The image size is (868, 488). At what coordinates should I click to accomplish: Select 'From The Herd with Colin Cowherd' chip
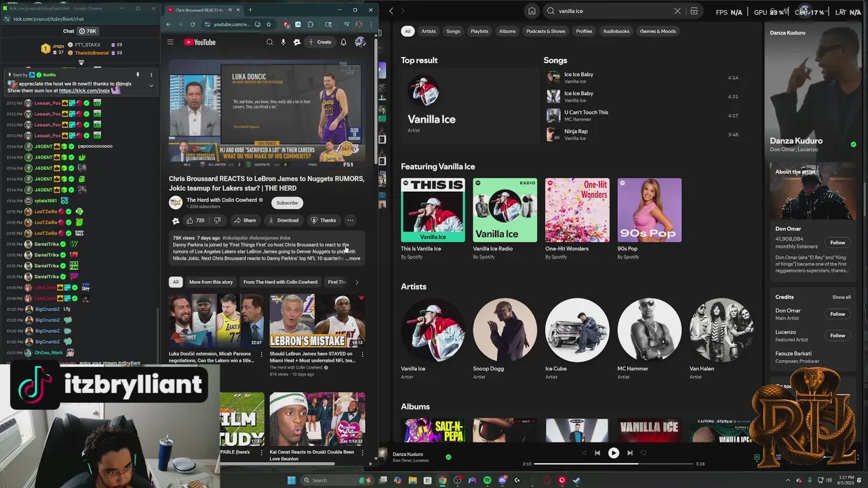point(280,282)
